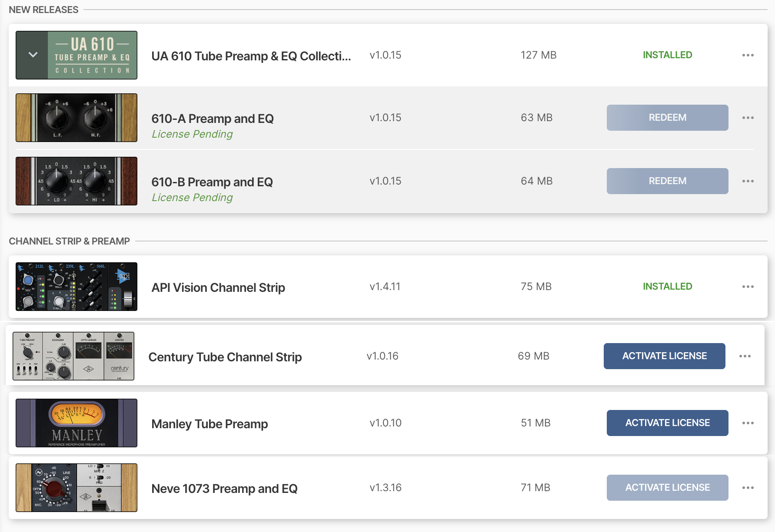Redeem the 610-B Preamp and EQ
Image resolution: width=775 pixels, height=532 pixels.
point(667,181)
